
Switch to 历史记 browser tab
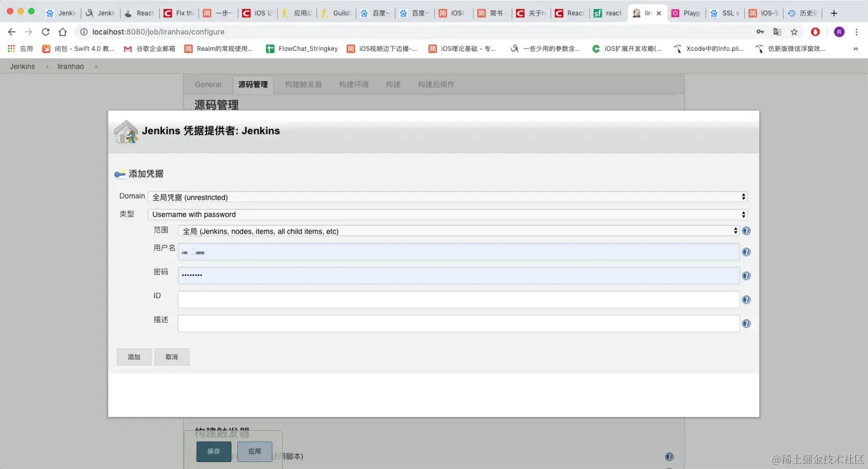click(803, 13)
